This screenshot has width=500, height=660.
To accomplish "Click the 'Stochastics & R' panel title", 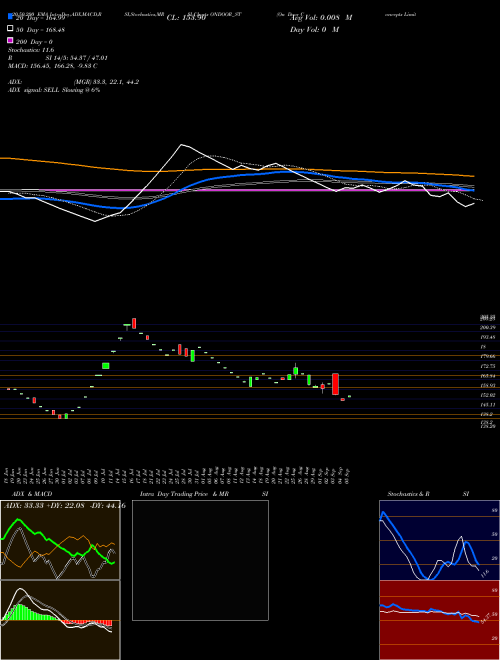I will point(409,494).
